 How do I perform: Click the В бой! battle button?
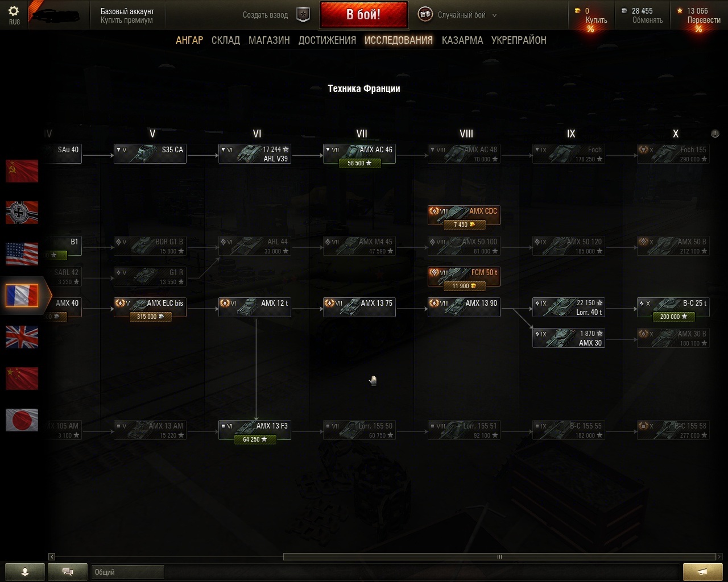pyautogui.click(x=363, y=15)
